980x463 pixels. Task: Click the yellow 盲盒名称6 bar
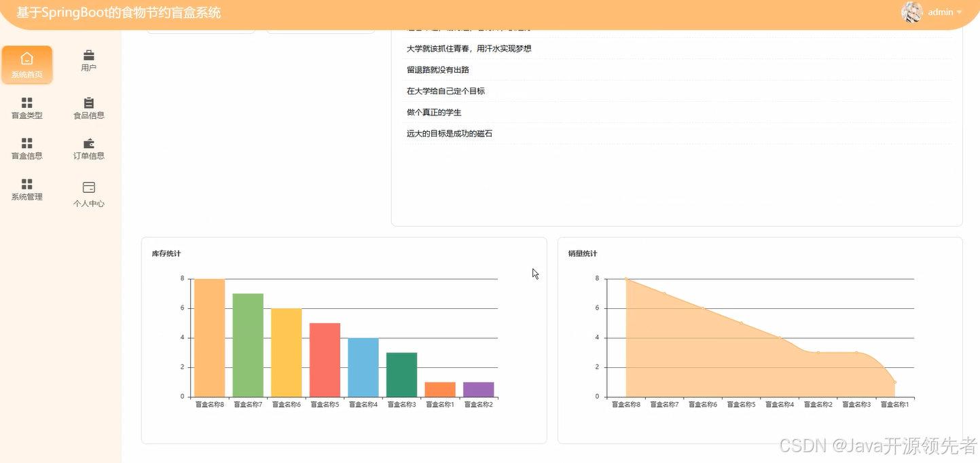[x=287, y=353]
